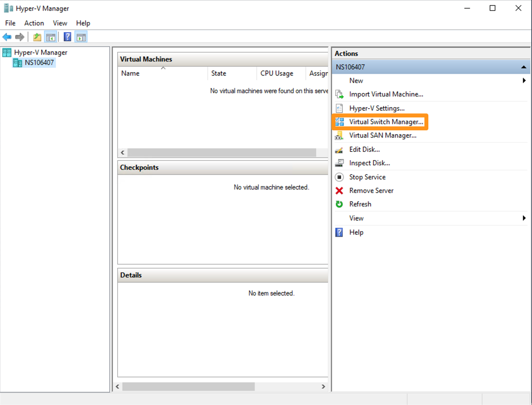Click the Virtual SAN Manager icon
Image resolution: width=532 pixels, height=405 pixels.
click(339, 135)
